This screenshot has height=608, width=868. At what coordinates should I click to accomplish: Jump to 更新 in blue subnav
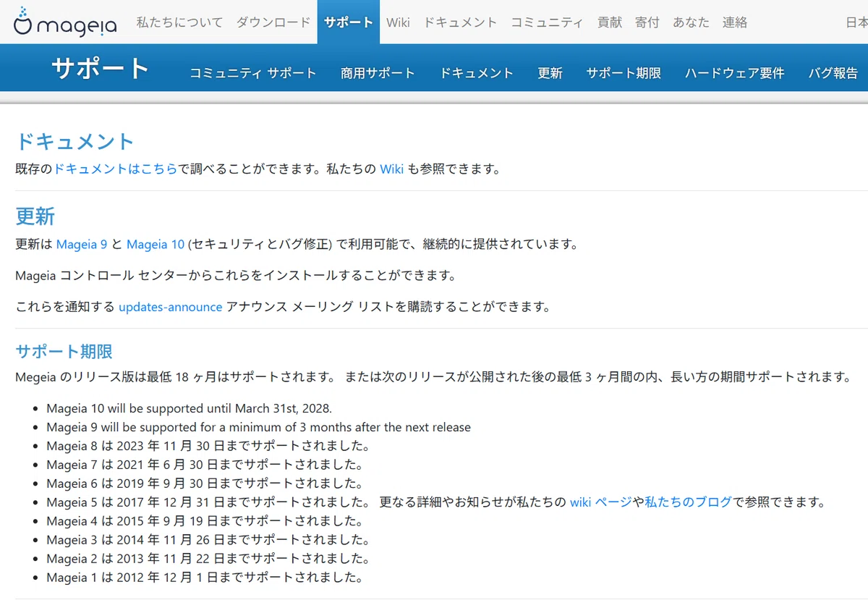pyautogui.click(x=550, y=73)
